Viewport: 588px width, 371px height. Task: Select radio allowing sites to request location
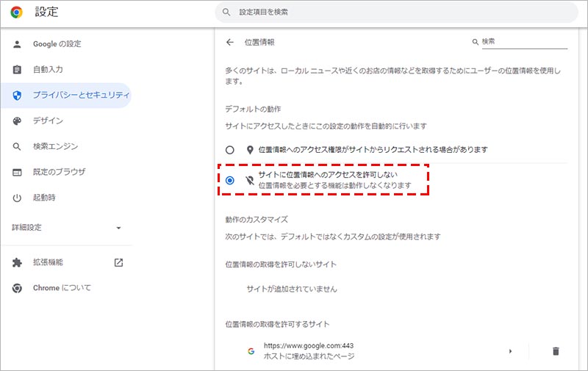coord(230,150)
